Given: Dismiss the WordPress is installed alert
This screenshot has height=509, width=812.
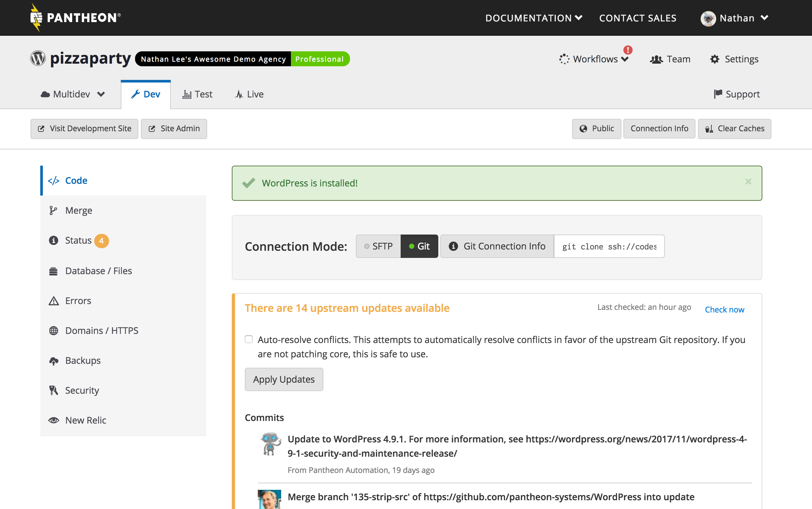Looking at the screenshot, I should (748, 182).
